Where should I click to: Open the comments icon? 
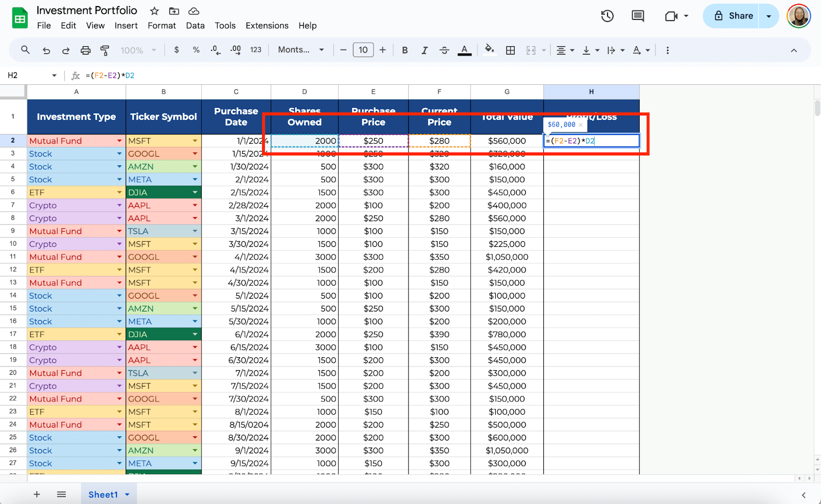638,16
